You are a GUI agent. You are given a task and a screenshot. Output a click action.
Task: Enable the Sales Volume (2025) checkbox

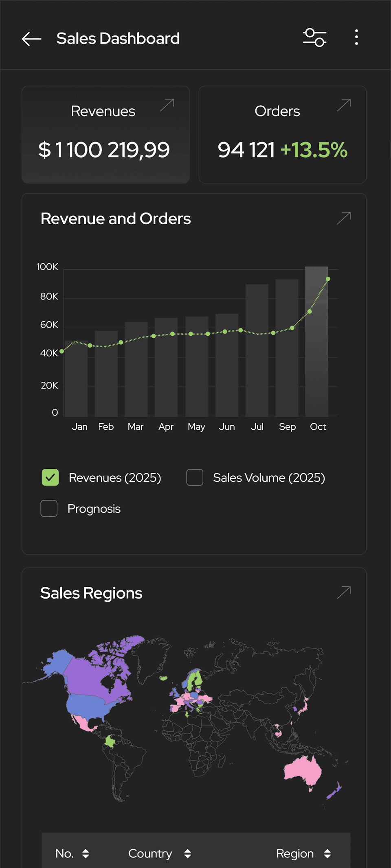(x=195, y=477)
